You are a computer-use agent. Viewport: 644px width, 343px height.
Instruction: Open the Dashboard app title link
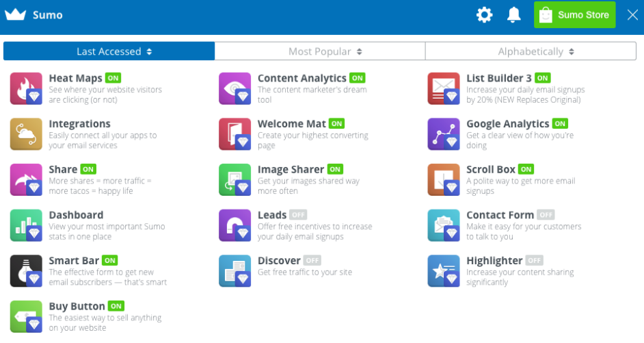pos(76,215)
